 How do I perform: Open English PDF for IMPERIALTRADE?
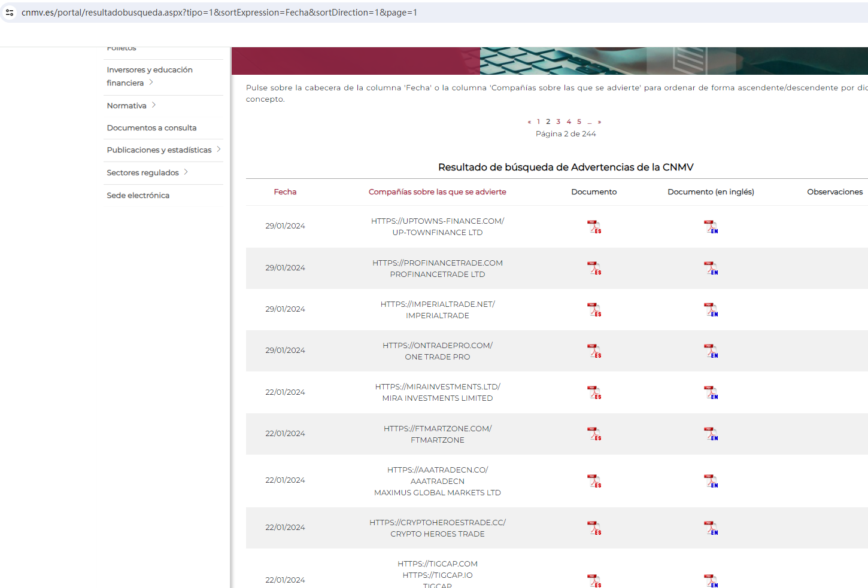[x=711, y=310]
